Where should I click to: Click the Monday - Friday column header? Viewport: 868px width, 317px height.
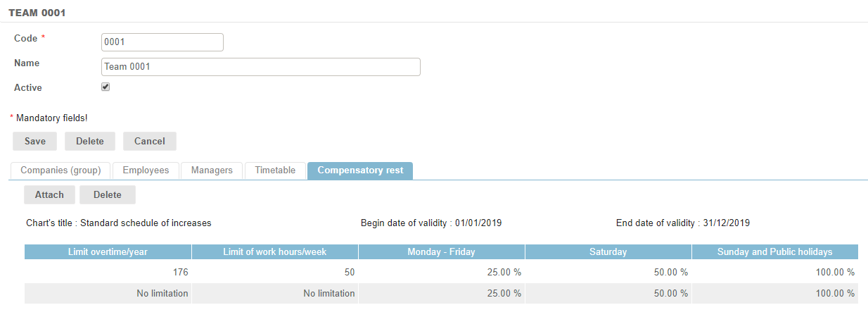(x=441, y=251)
